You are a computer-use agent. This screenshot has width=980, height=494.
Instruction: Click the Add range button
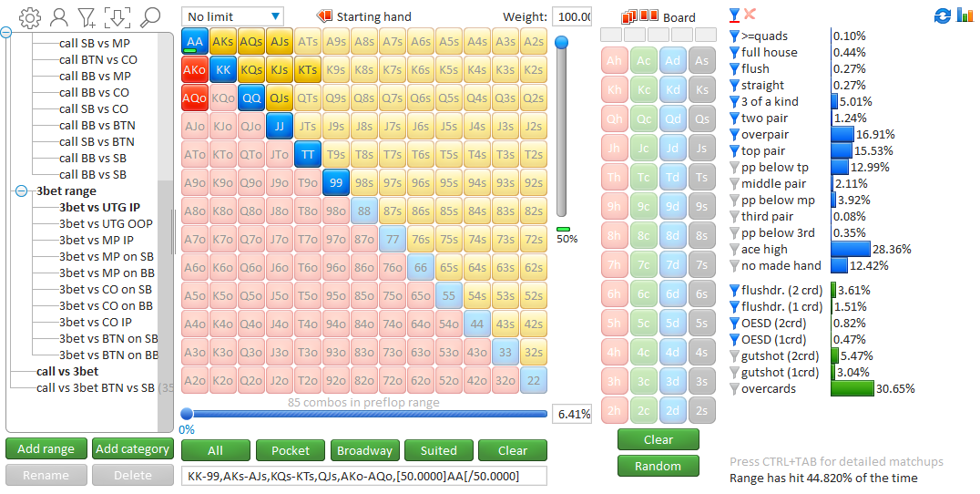coord(46,449)
